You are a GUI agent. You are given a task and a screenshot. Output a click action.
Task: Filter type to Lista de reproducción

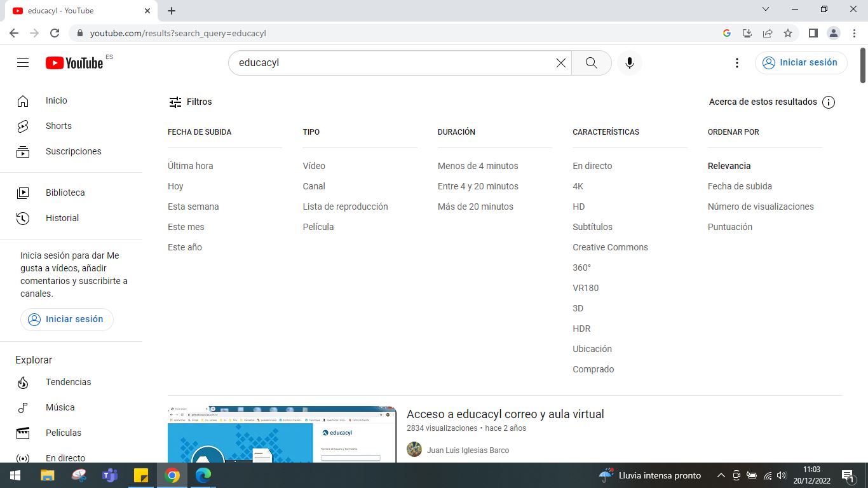[x=346, y=207]
